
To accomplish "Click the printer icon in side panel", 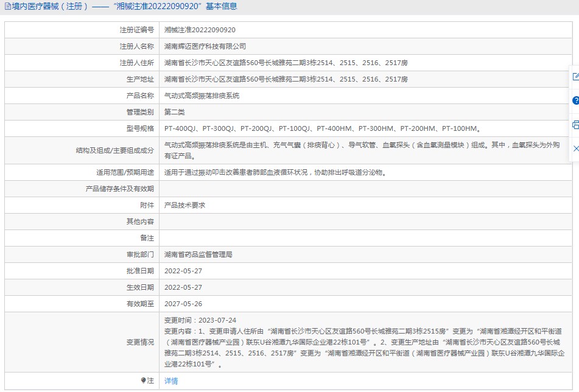I will click(575, 124).
